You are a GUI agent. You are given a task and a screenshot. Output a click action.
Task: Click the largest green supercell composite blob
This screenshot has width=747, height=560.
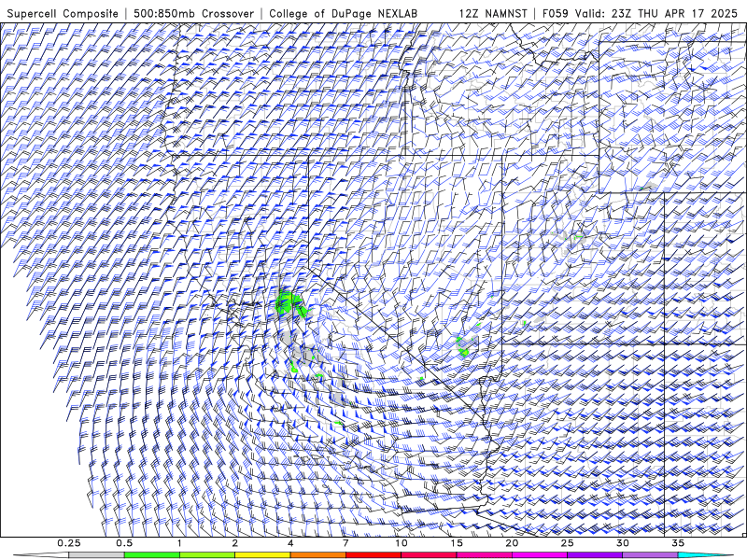point(289,302)
